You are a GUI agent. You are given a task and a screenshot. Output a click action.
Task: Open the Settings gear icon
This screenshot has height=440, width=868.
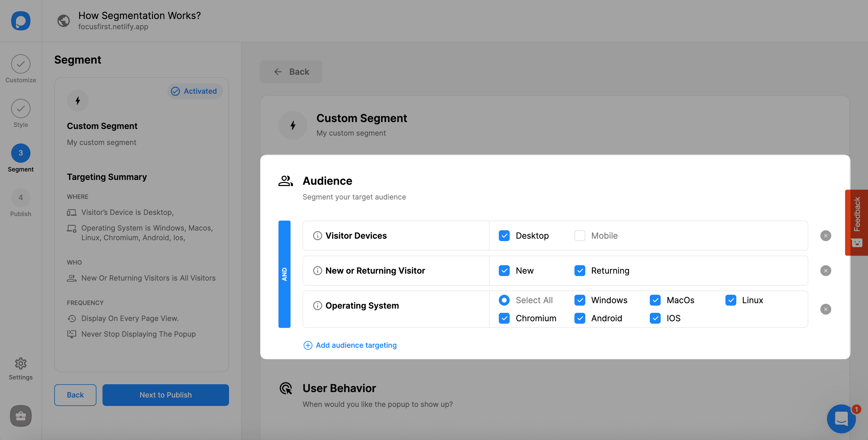coord(20,363)
